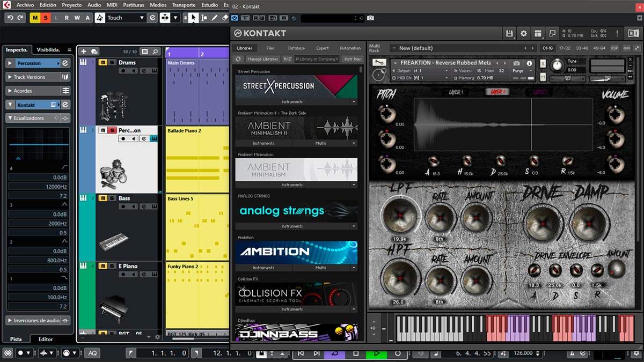Solo the FREAKTION instrument in Kontakt
Viewport: 644px width, 362px height.
[543, 63]
